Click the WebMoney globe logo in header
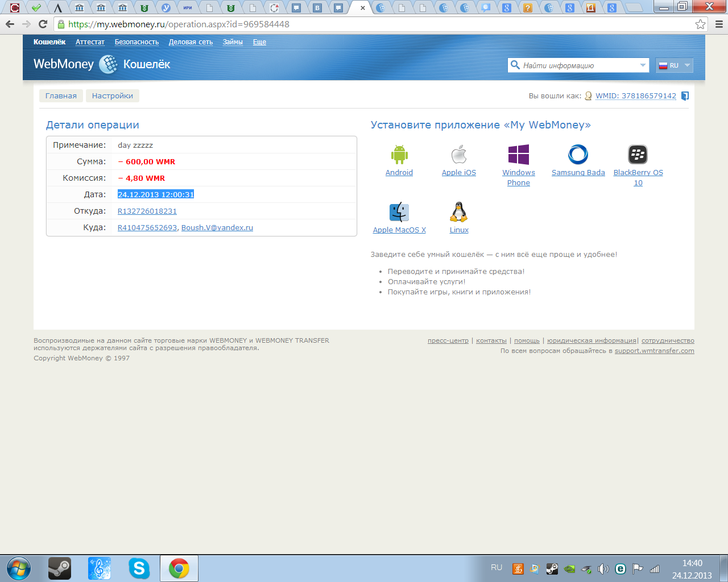This screenshot has height=582, width=728. 108,64
